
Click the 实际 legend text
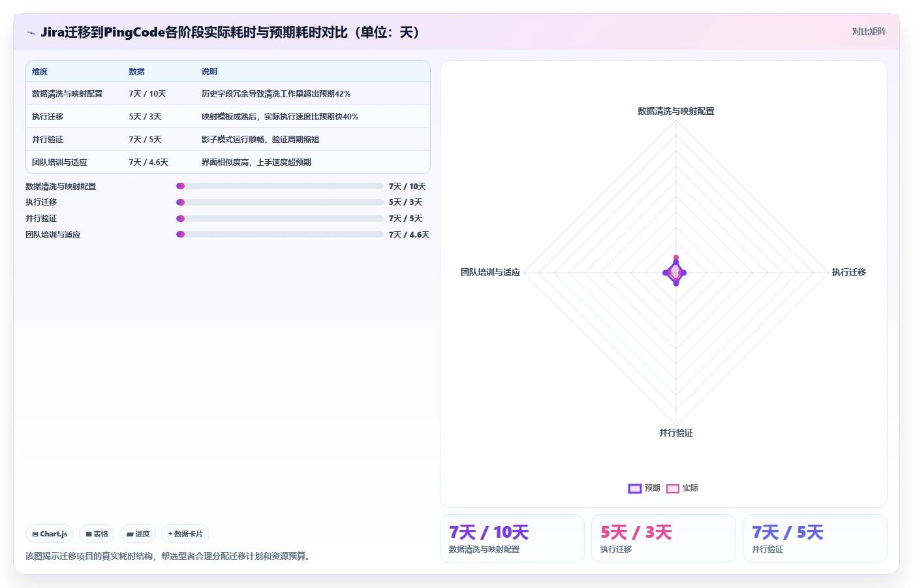[x=690, y=489]
